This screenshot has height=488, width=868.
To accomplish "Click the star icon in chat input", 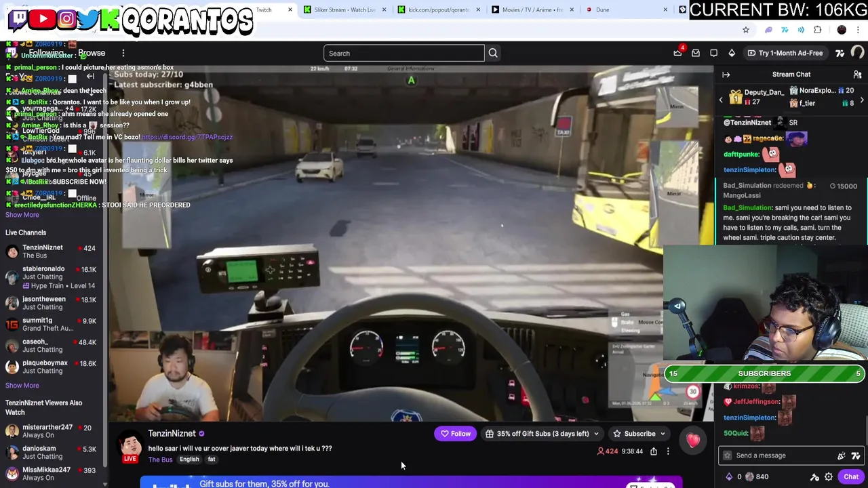I will (727, 455).
